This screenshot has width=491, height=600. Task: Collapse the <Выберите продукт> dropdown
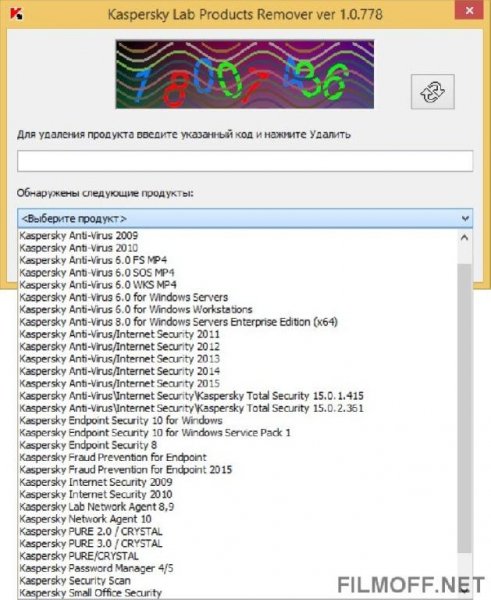point(465,218)
